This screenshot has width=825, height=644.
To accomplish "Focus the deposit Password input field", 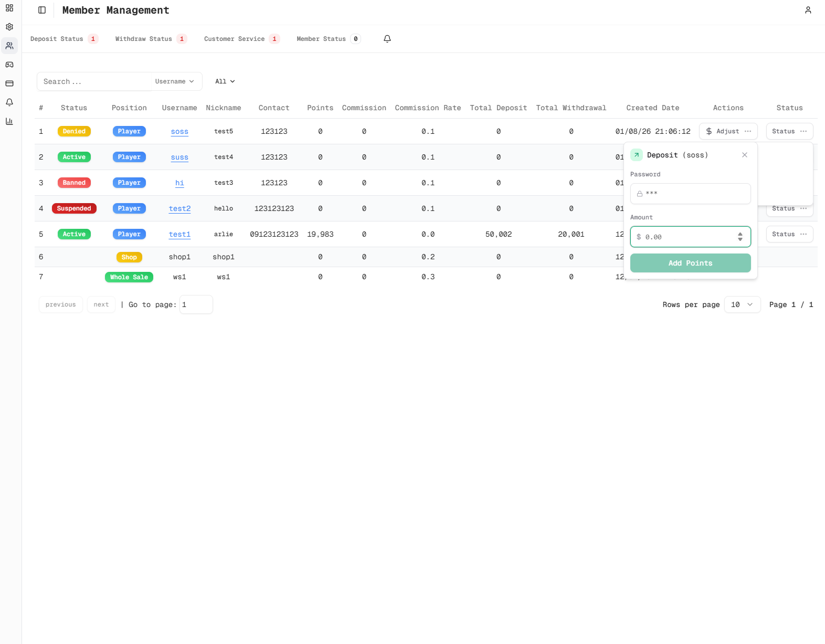I will click(x=690, y=194).
